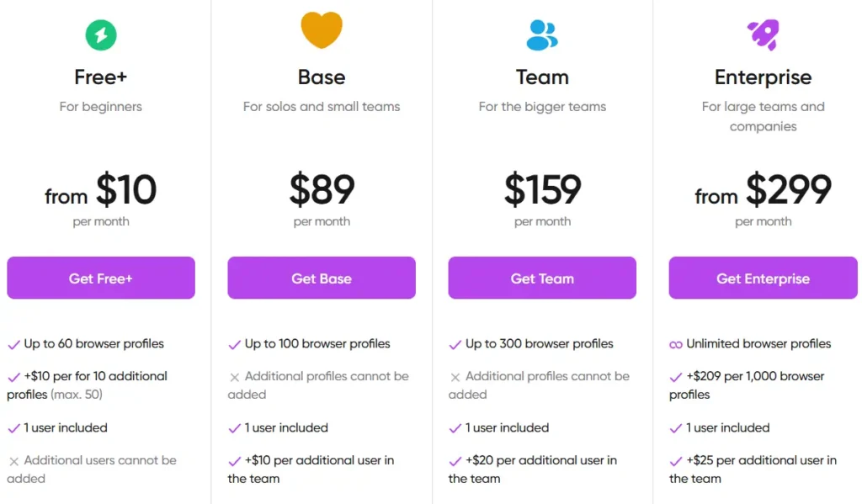Click the $89 per month price
The width and height of the screenshot is (862, 504).
pos(322,199)
